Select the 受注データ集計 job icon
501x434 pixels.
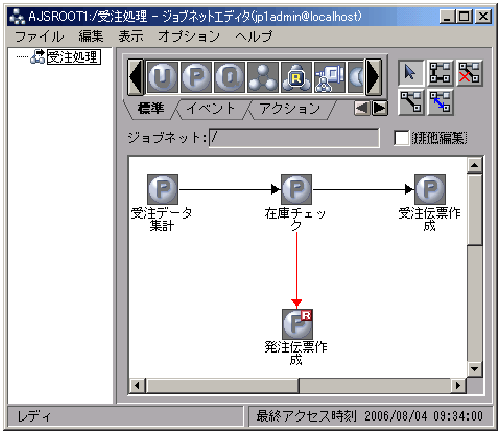click(x=162, y=189)
